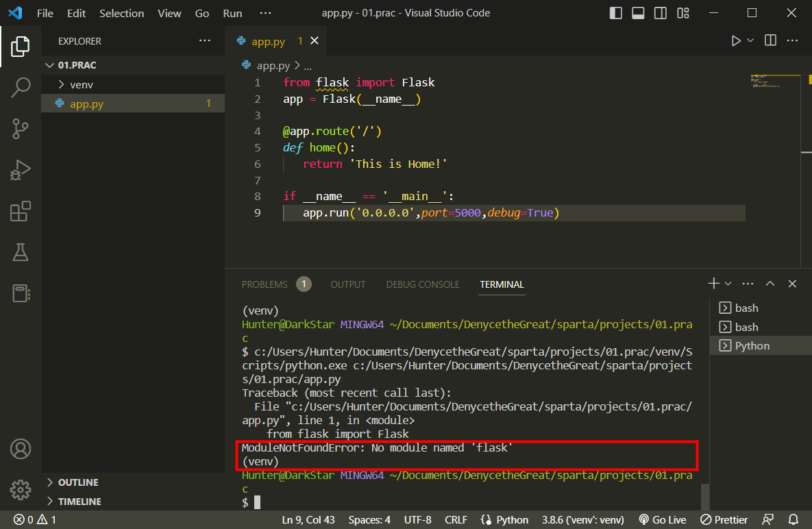Open the Explorer view in activity bar
Viewport: 812px width, 529px height.
(x=20, y=47)
